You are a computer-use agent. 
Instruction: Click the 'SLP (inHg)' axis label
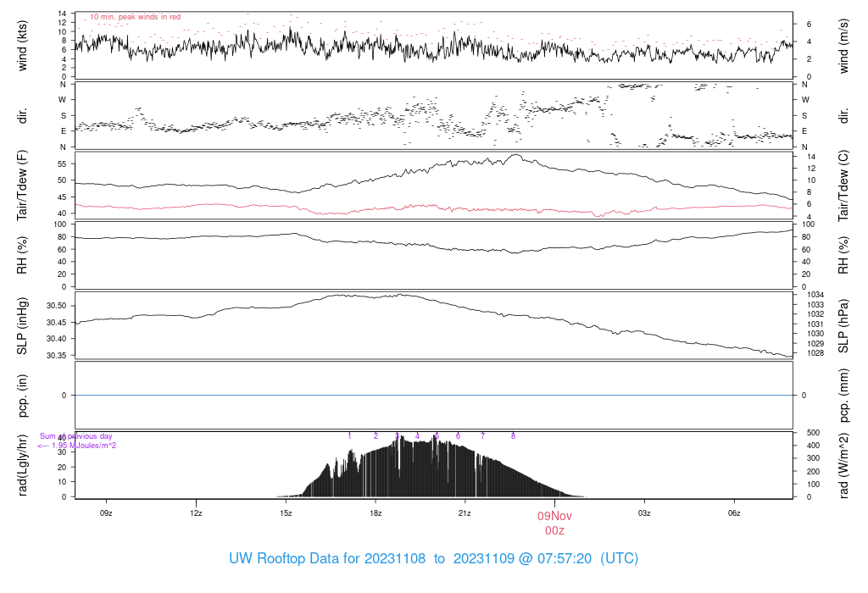click(x=22, y=326)
